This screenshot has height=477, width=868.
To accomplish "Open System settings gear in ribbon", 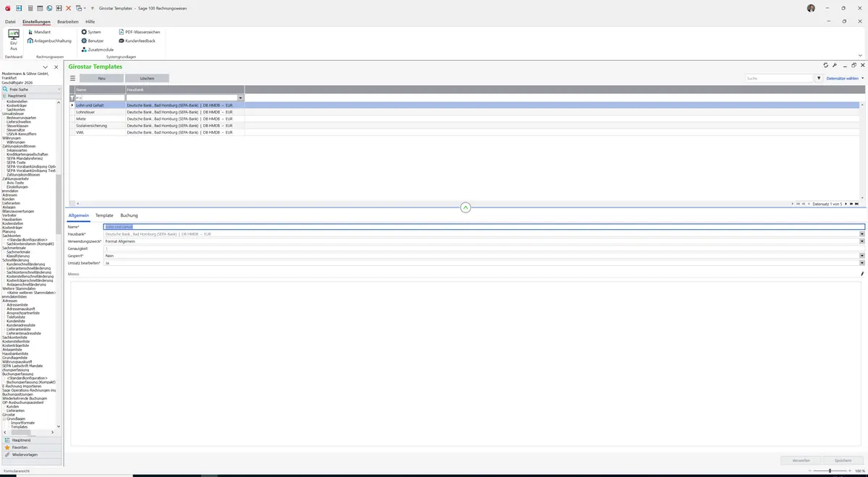I will [91, 32].
